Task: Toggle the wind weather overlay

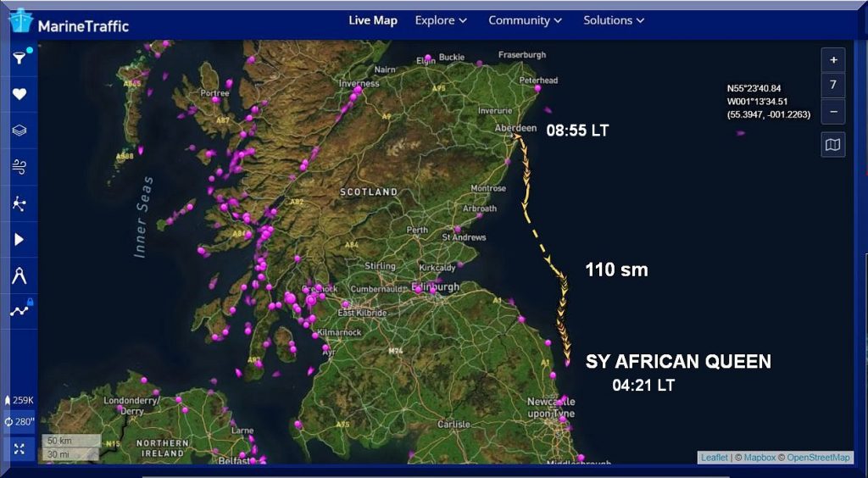Action: [19, 167]
